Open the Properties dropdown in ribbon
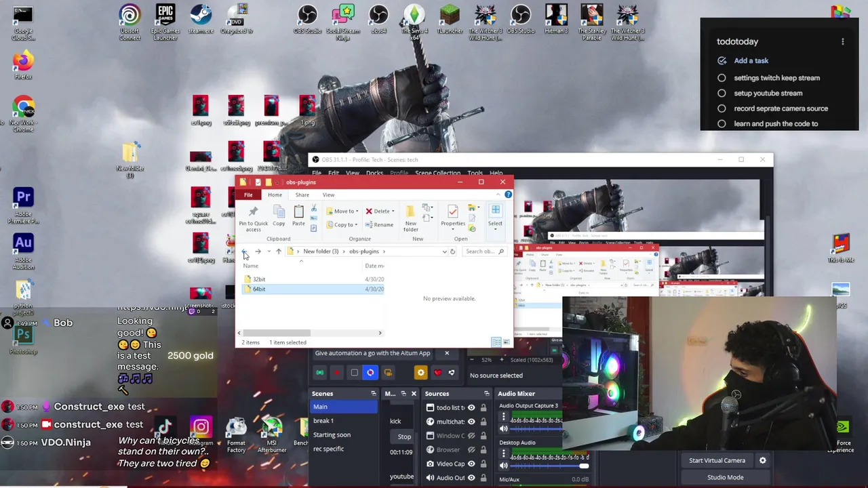 (x=453, y=228)
